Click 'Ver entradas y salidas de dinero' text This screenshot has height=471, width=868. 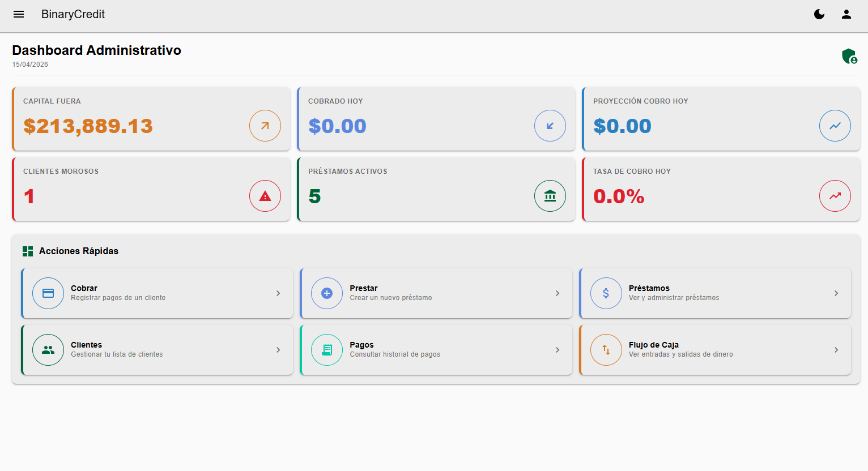(x=681, y=354)
